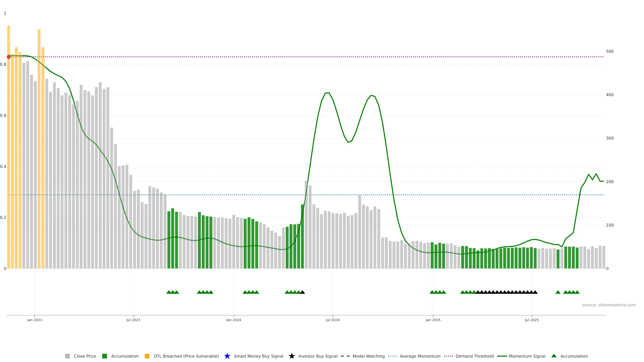
Task: Click the orange DTL Breached legend swatch
Action: coord(147,356)
